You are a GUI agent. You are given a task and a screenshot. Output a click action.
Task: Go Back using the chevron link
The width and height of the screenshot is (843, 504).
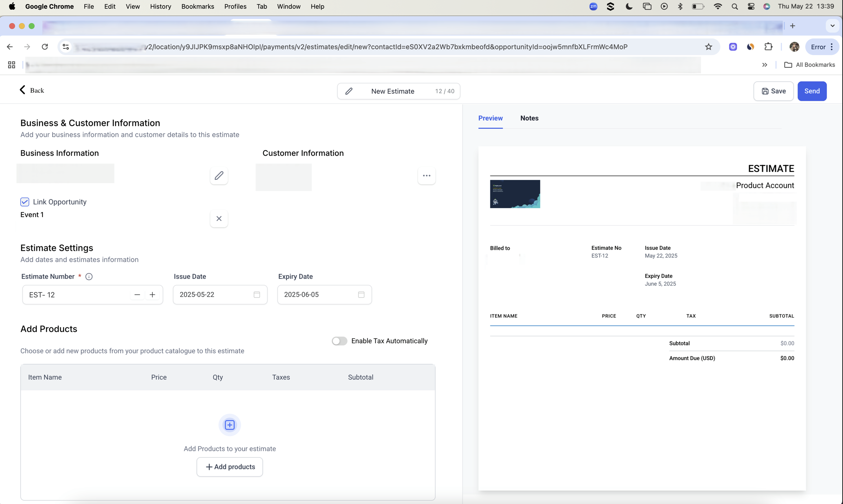pos(32,90)
